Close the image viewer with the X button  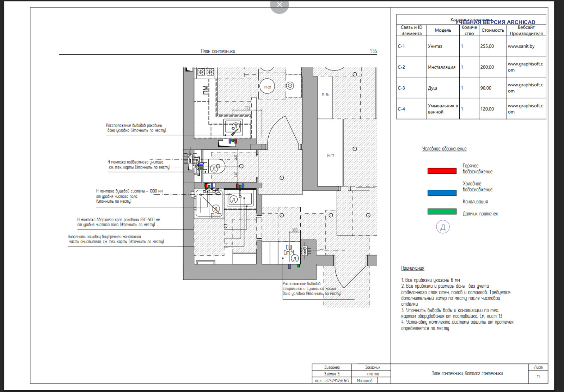[280, 5]
